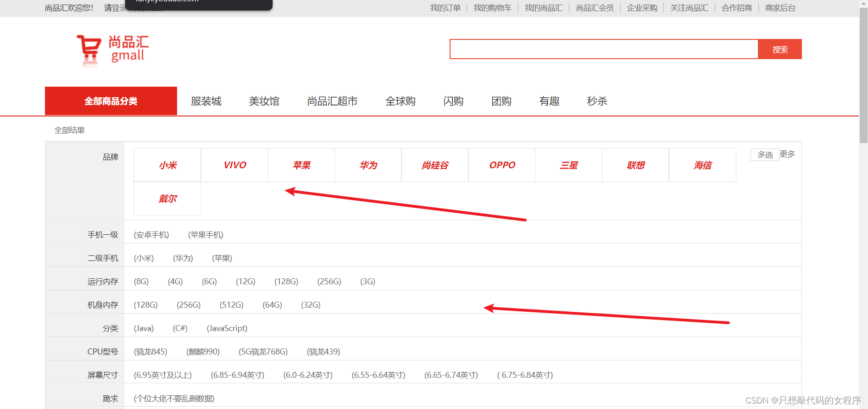Viewport: 868px width, 409px height.
Task: Click the red 搜索 search button
Action: (x=780, y=49)
